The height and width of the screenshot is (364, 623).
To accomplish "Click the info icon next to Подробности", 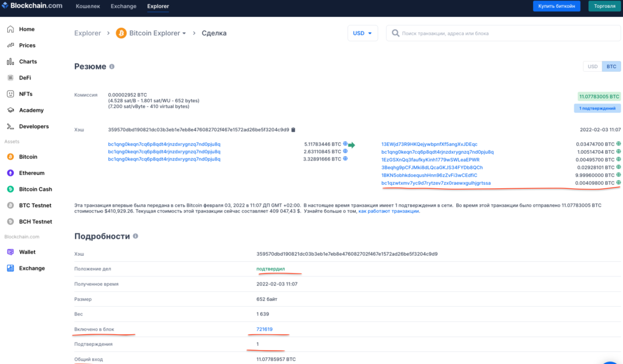I will pos(136,236).
